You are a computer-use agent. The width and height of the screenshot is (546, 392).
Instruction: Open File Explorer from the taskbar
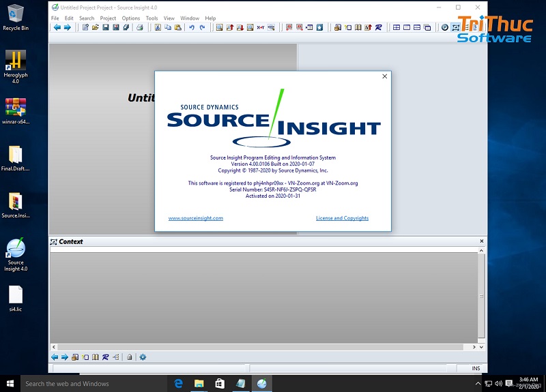pos(199,384)
